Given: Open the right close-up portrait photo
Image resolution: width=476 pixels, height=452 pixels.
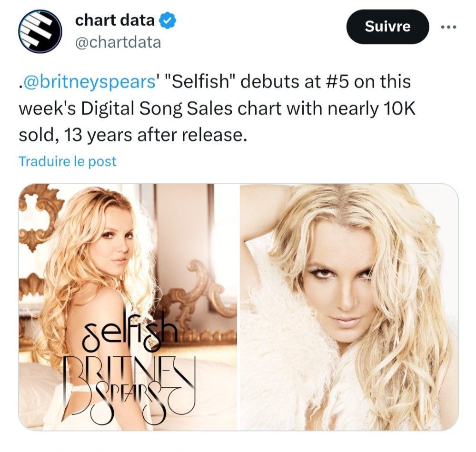Looking at the screenshot, I should click(x=349, y=307).
